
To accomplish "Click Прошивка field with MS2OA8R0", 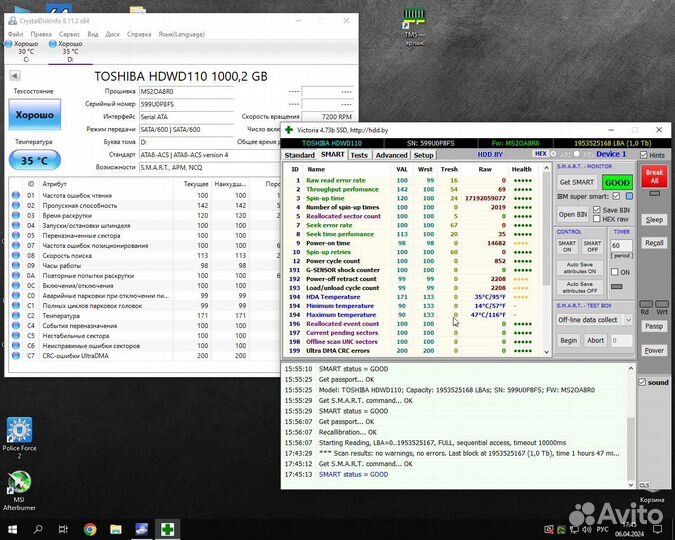I will 186,92.
